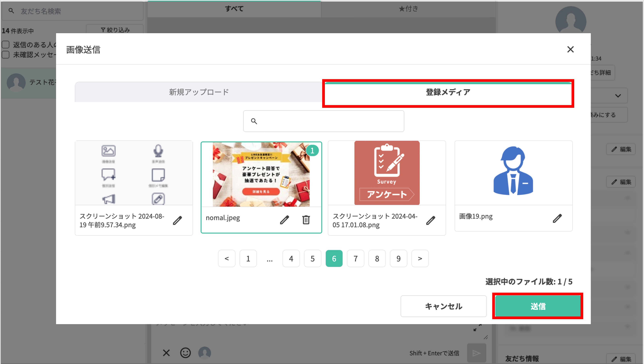Deselect the nomal.jpeg thumbnail

coord(261,174)
